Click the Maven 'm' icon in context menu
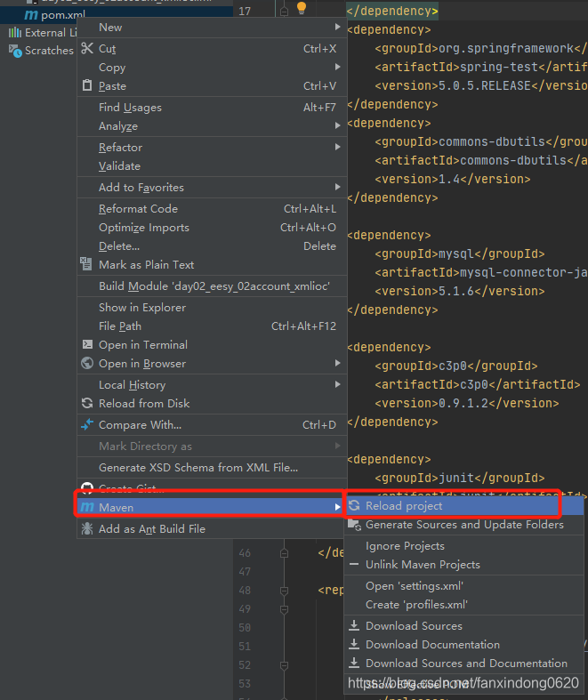The image size is (588, 700). [x=87, y=507]
